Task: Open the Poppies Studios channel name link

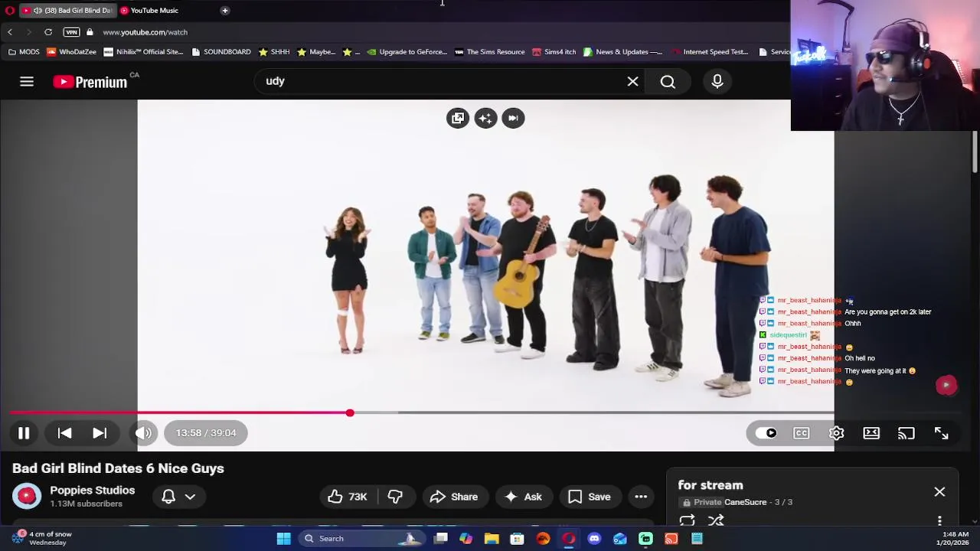Action: coord(92,491)
